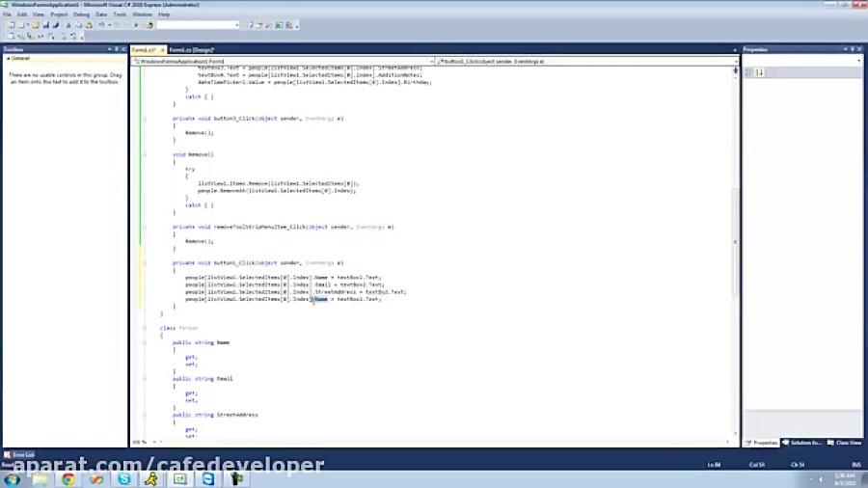Switch to the Class View bottom tab
Image resolution: width=868 pixels, height=488 pixels.
pyautogui.click(x=845, y=443)
